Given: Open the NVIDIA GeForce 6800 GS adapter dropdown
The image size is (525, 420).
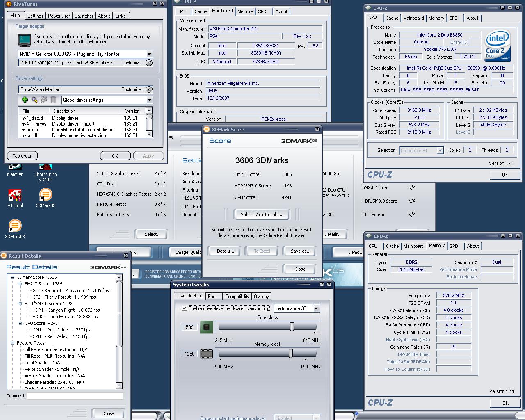Looking at the screenshot, I should [149, 54].
